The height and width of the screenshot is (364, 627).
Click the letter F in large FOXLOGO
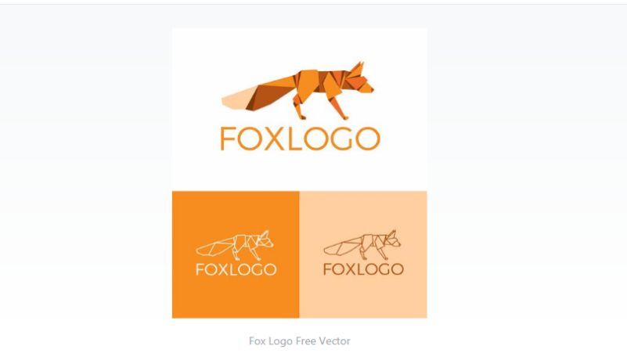click(227, 139)
